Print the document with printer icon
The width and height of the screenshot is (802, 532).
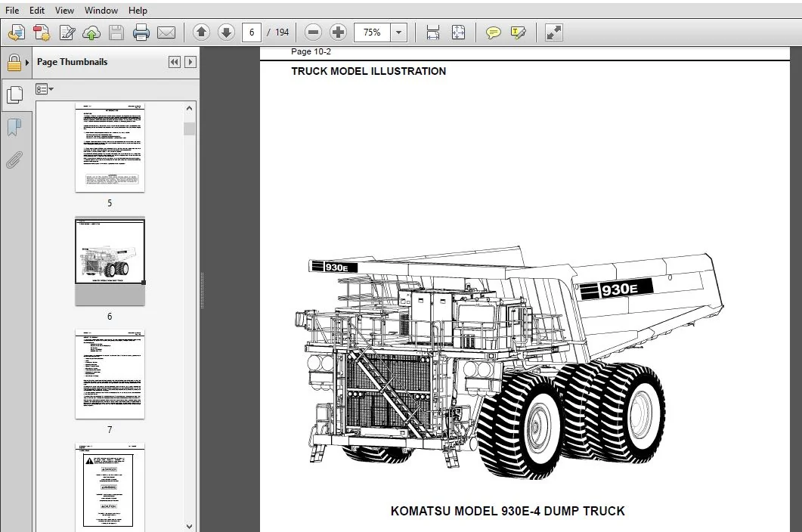click(141, 32)
